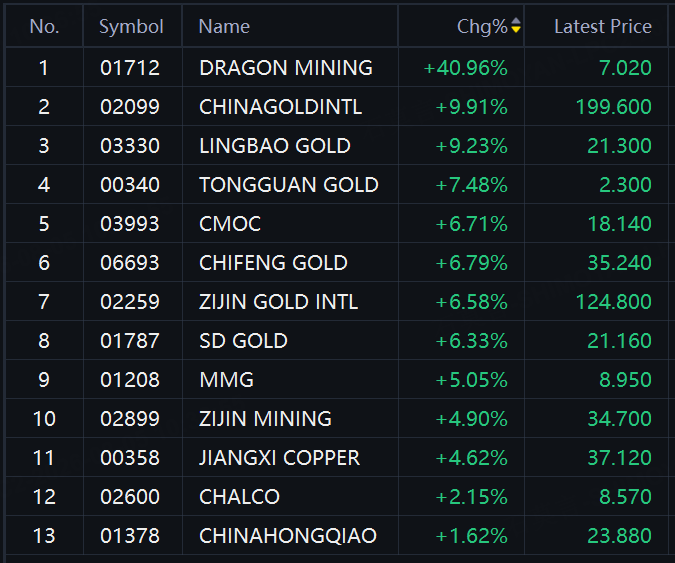Click latest price 199.600

point(614,107)
